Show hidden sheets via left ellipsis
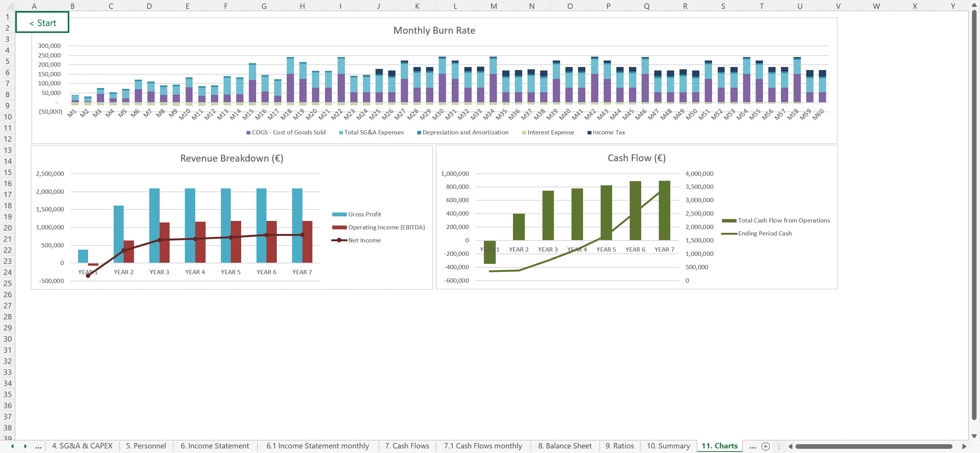Image resolution: width=980 pixels, height=453 pixels. click(x=38, y=446)
